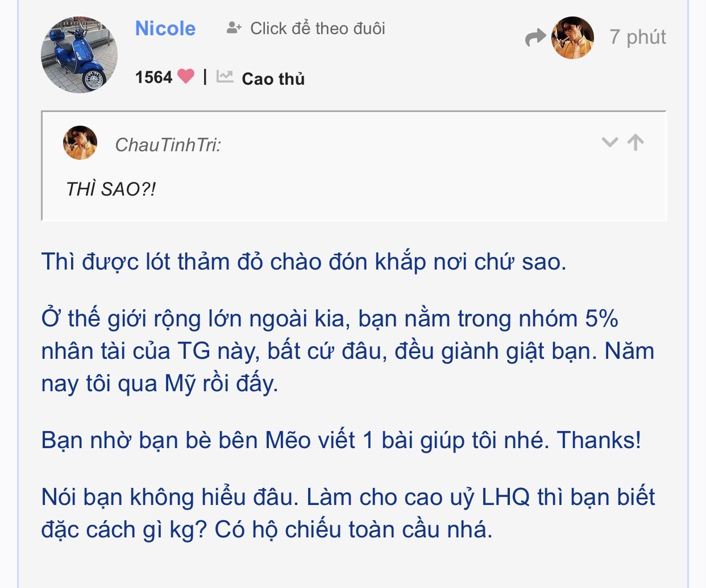The width and height of the screenshot is (706, 588).
Task: Click the quoted text "THÌ SAO?!"
Action: click(x=111, y=189)
